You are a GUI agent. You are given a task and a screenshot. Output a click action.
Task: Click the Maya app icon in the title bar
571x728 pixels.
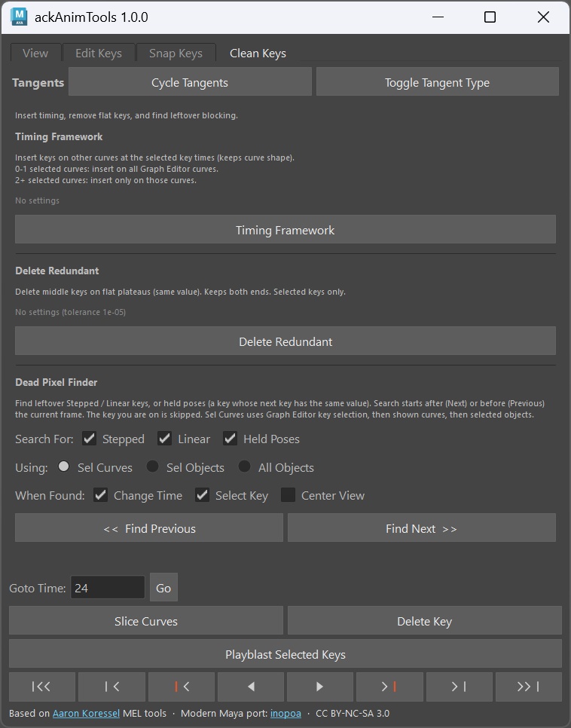(19, 17)
